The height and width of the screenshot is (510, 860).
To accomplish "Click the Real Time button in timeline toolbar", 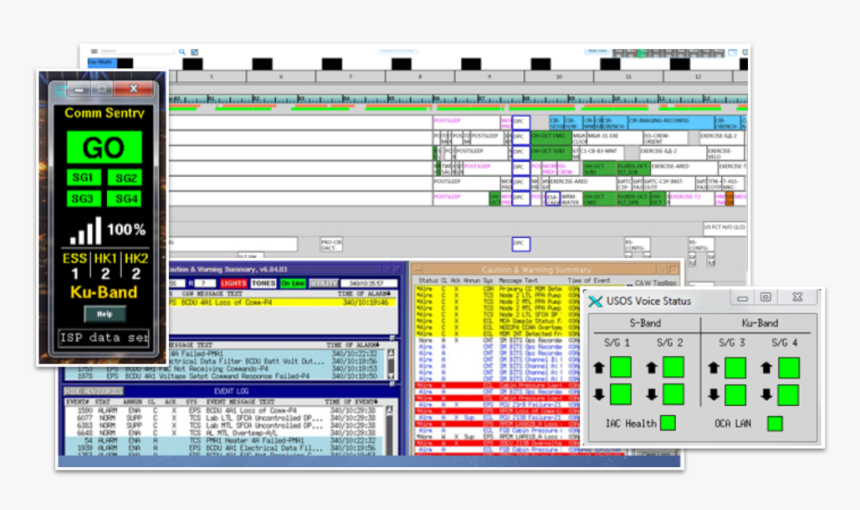I will coord(597,52).
